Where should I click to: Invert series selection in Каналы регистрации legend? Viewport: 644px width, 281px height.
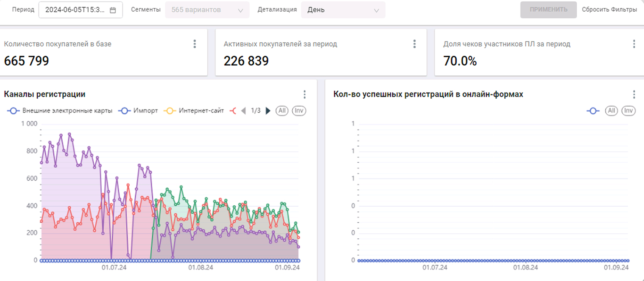pos(298,111)
